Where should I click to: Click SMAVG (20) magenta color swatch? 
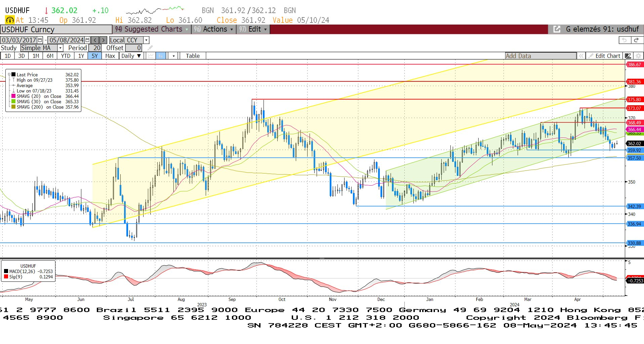13,96
